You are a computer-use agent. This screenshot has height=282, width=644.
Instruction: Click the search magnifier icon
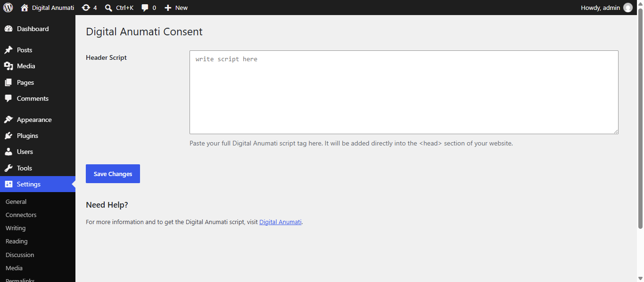coord(108,8)
